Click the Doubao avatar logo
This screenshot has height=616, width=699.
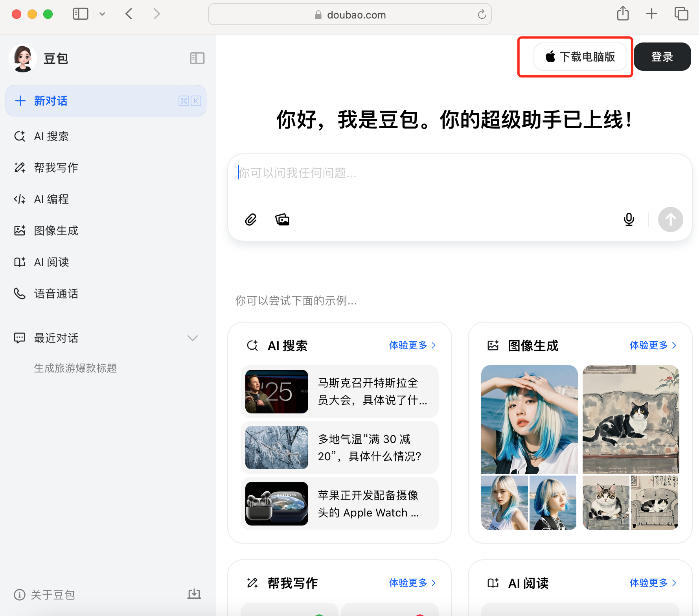tap(23, 58)
